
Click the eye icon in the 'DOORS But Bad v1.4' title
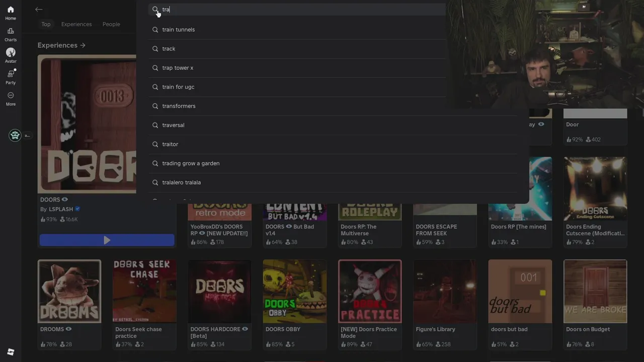tap(289, 227)
